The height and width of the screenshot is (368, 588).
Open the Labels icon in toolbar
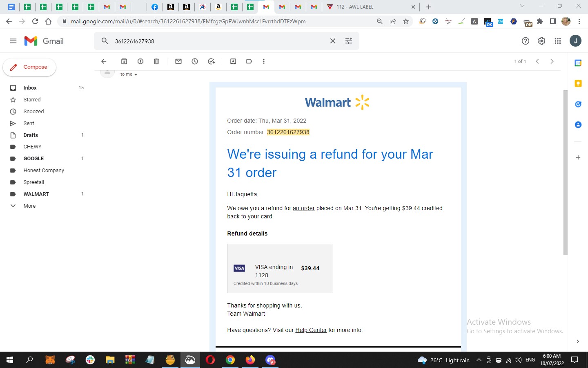(249, 61)
